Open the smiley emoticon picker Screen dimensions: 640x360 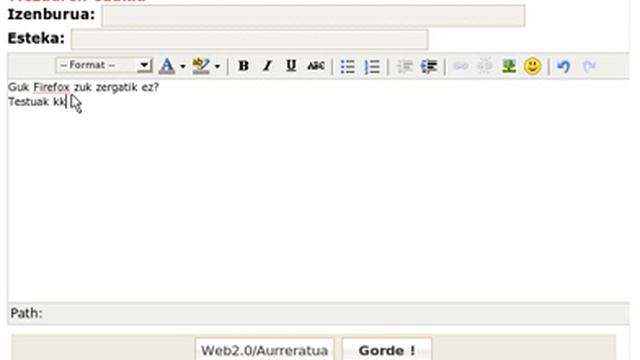pos(533,66)
